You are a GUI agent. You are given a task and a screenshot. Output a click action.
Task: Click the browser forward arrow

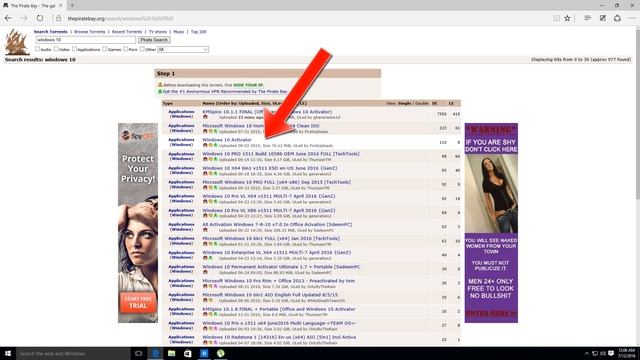point(24,18)
